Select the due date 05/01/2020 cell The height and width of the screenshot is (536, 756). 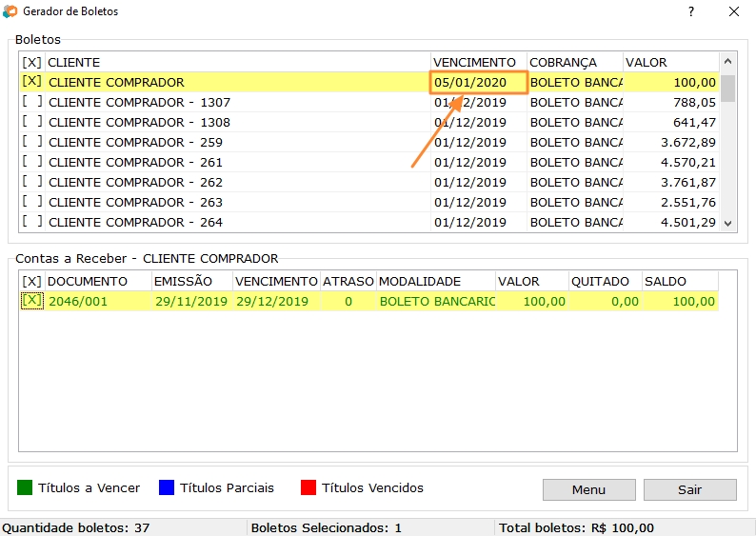(479, 83)
